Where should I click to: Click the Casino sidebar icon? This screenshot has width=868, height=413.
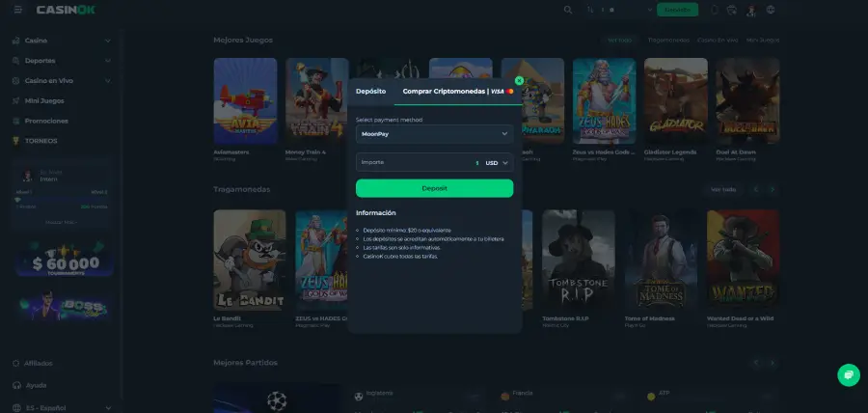[x=15, y=41]
